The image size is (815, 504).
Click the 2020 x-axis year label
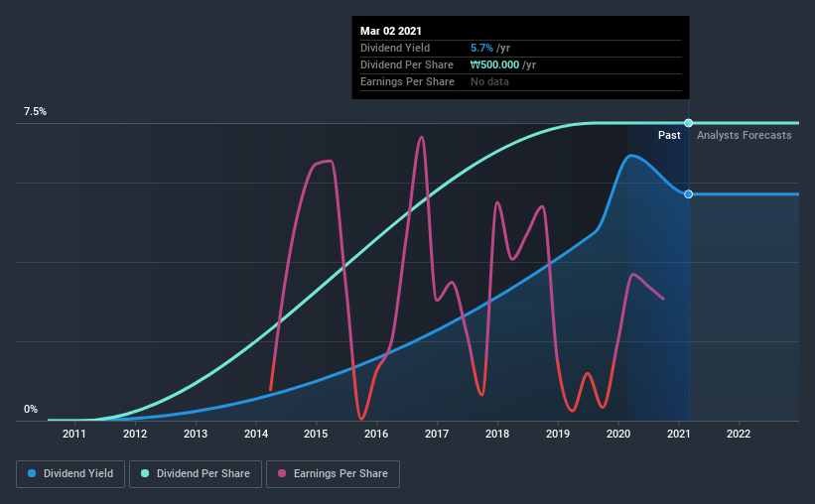(618, 434)
